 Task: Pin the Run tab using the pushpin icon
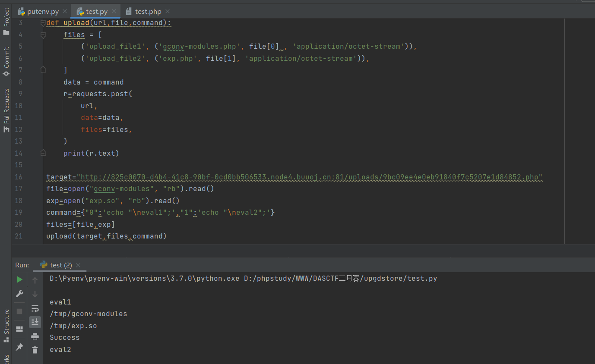(x=19, y=347)
